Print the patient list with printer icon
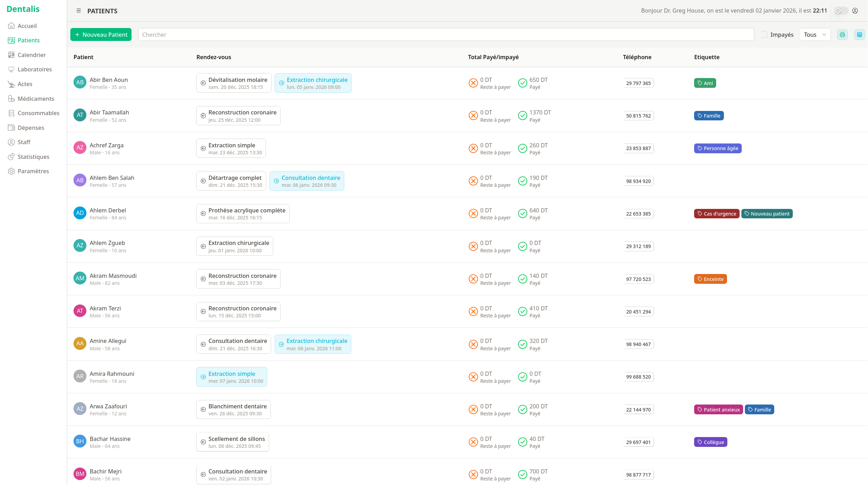This screenshot has width=868, height=485. (842, 34)
